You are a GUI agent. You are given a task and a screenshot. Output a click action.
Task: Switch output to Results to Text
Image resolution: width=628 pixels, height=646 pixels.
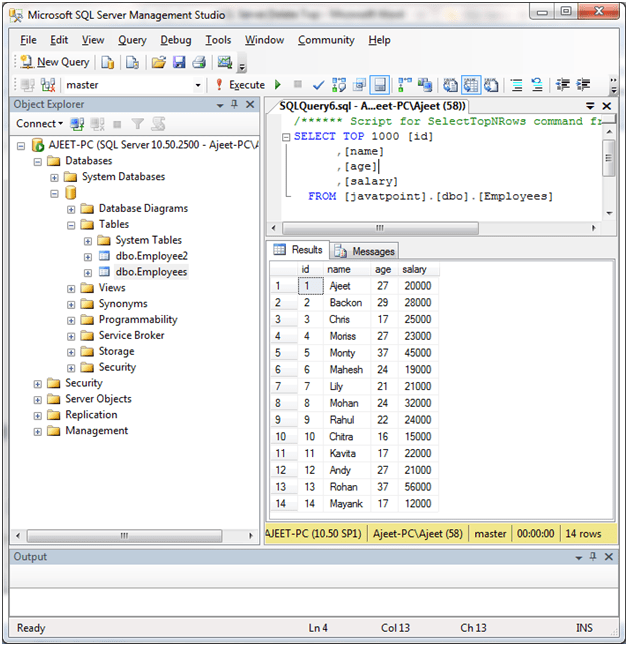click(x=450, y=85)
